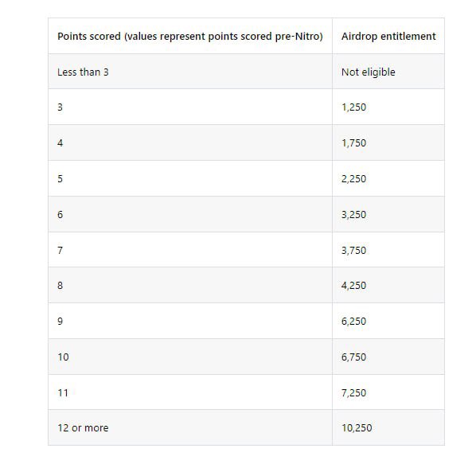Select the points cell showing 3
Image resolution: width=476 pixels, height=468 pixels.
(190, 107)
